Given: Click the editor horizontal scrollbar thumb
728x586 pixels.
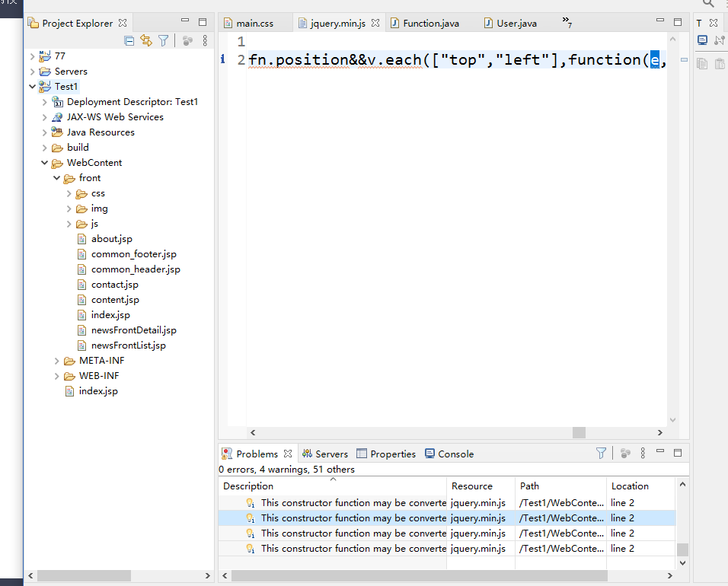Looking at the screenshot, I should click(x=579, y=432).
